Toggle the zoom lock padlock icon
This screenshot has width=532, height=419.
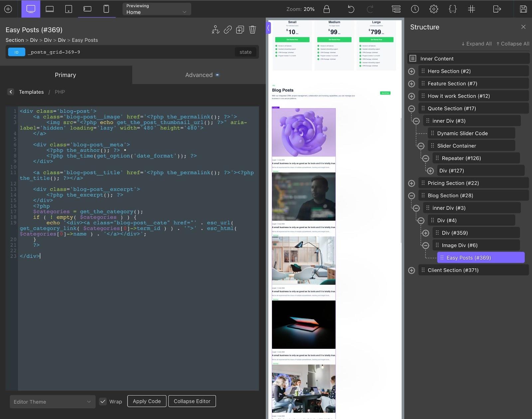(327, 9)
